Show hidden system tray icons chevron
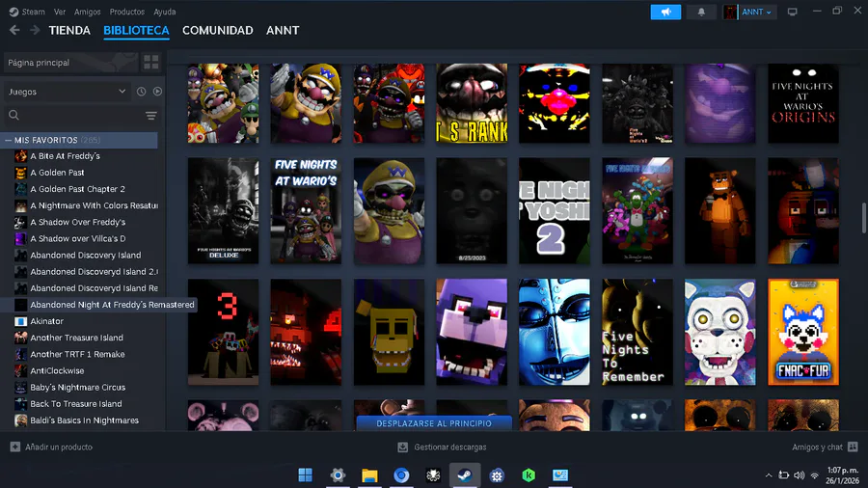This screenshot has height=488, width=868. click(x=769, y=475)
